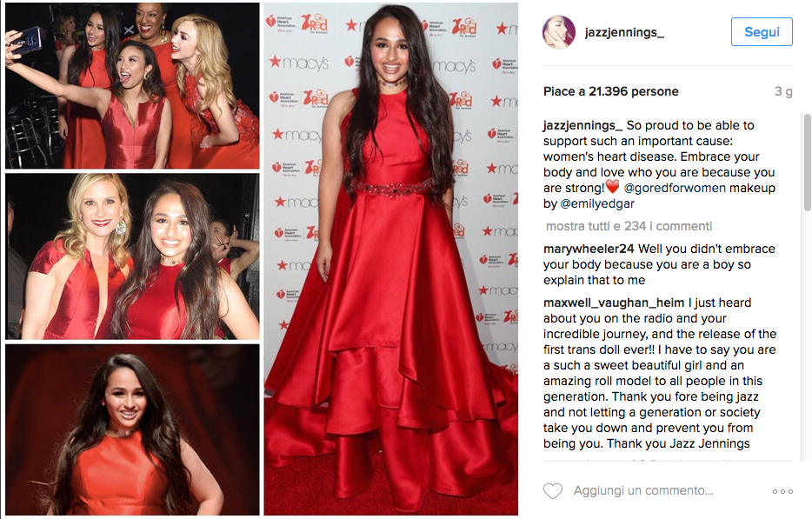812x519 pixels.
Task: Open the jazzjennings_ username in header
Action: 624,32
